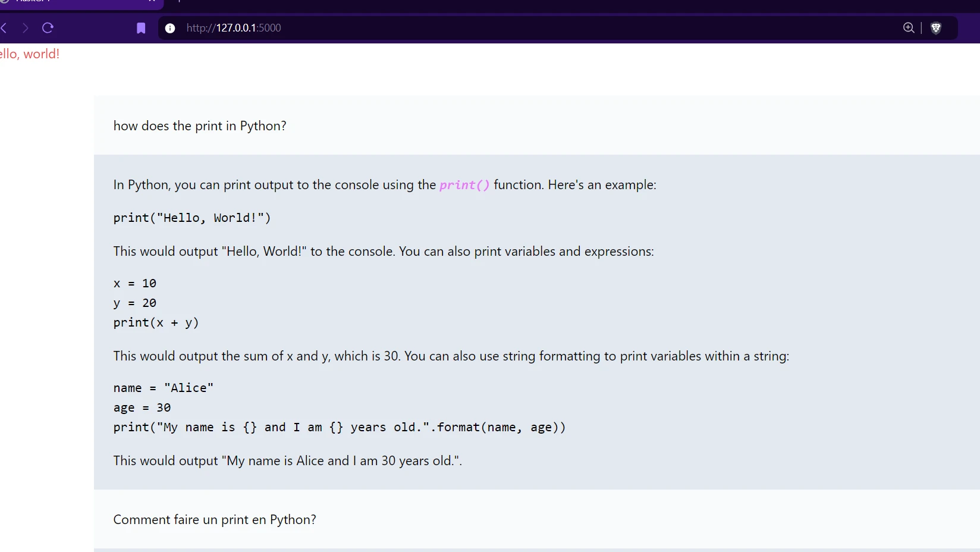Click the .format(name, age) print statement
The height and width of the screenshot is (552, 980).
pyautogui.click(x=340, y=428)
